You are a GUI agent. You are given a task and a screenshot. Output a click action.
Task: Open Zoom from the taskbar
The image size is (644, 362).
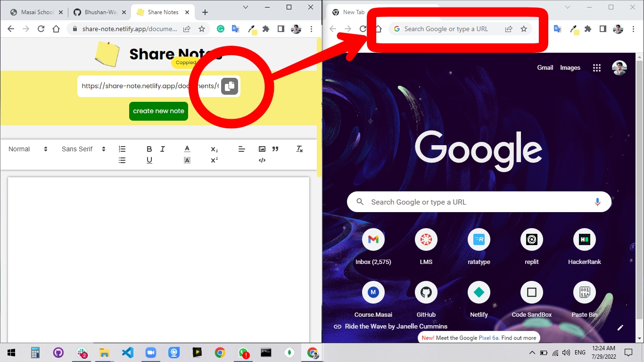pos(150,353)
